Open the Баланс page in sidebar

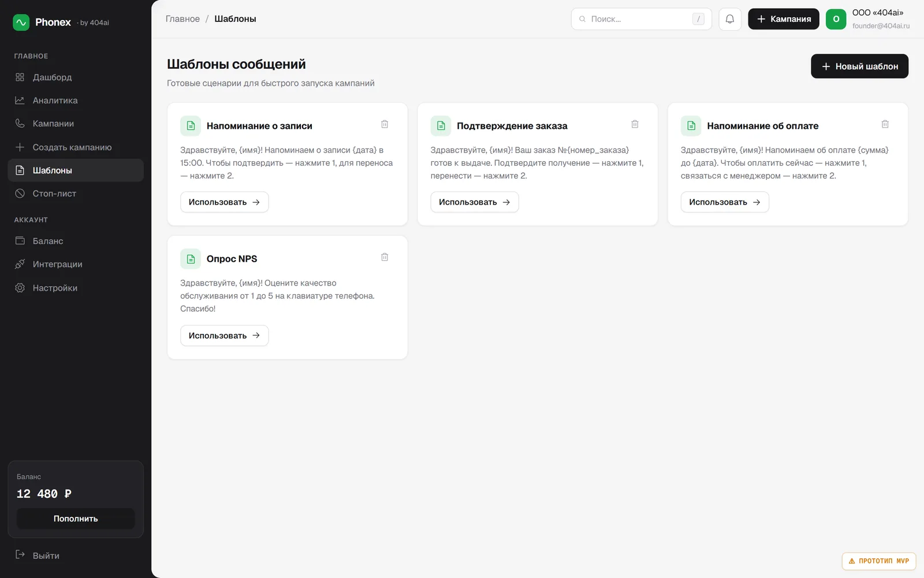(x=76, y=241)
